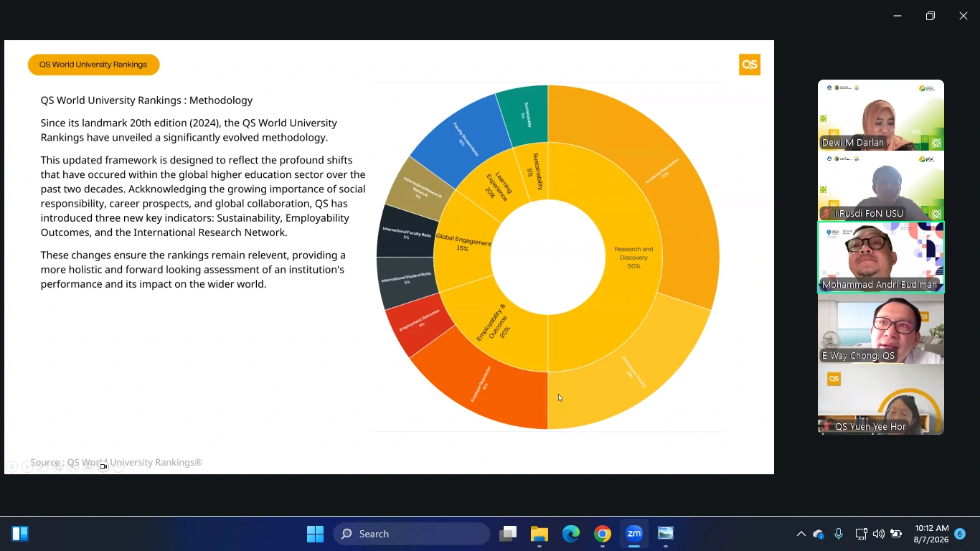980x551 pixels.
Task: Click the name label 'E Way Chong, QS'
Action: pyautogui.click(x=858, y=356)
